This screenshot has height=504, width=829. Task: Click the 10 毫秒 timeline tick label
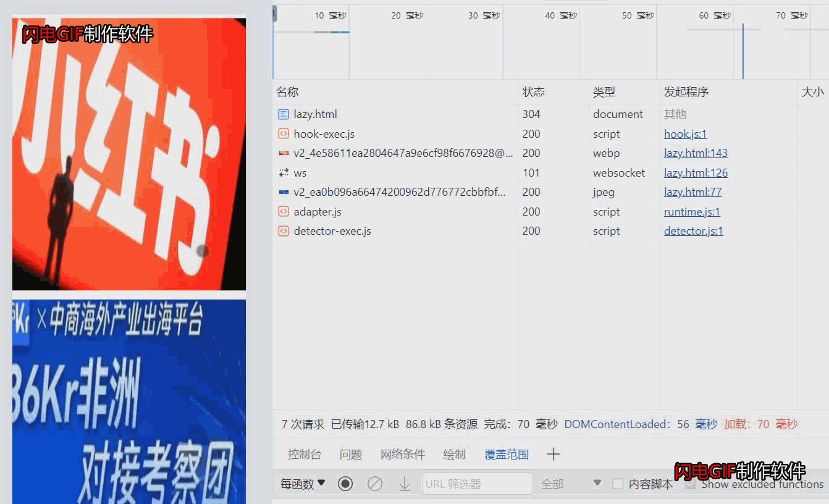(x=330, y=15)
